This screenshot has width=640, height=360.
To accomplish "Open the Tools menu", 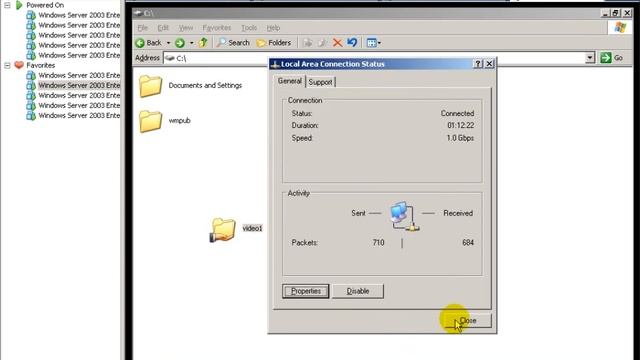I will pyautogui.click(x=249, y=28).
